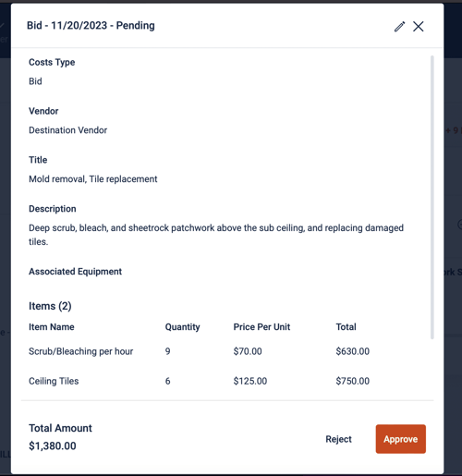This screenshot has width=462, height=476.
Task: Click the Quantity column header
Action: (183, 327)
